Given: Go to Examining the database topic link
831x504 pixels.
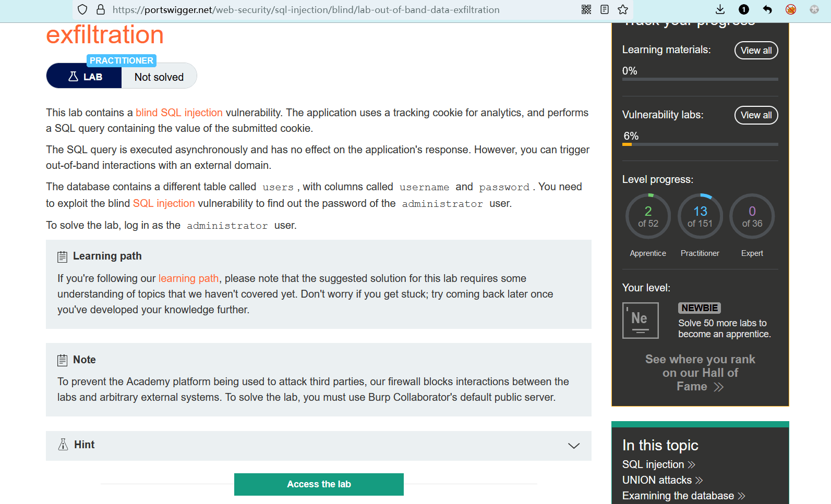Looking at the screenshot, I should tap(683, 496).
